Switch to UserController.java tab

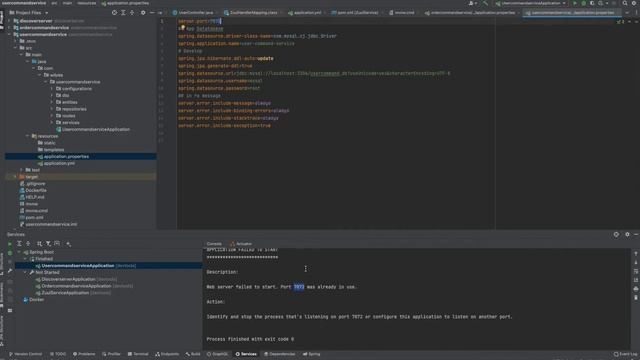(193, 13)
